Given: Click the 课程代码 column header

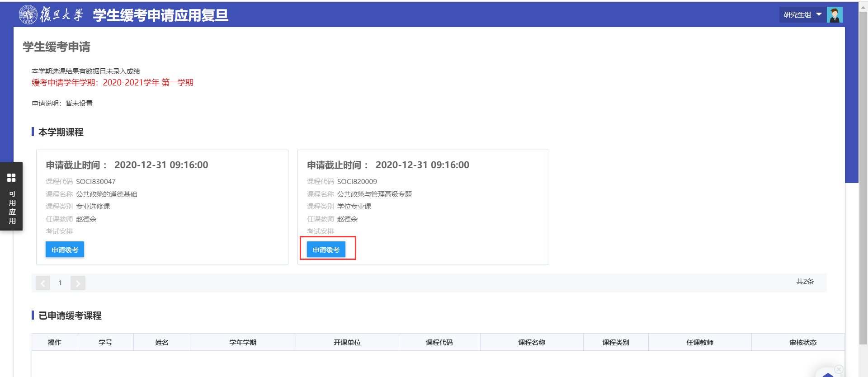Looking at the screenshot, I should pyautogui.click(x=439, y=342).
